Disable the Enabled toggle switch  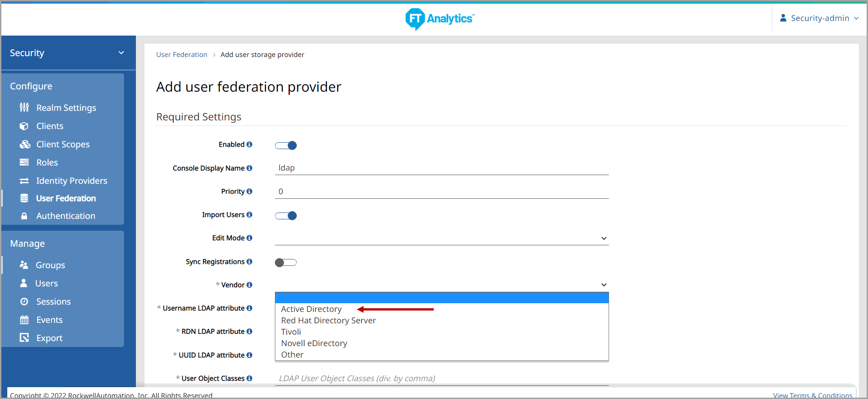286,145
